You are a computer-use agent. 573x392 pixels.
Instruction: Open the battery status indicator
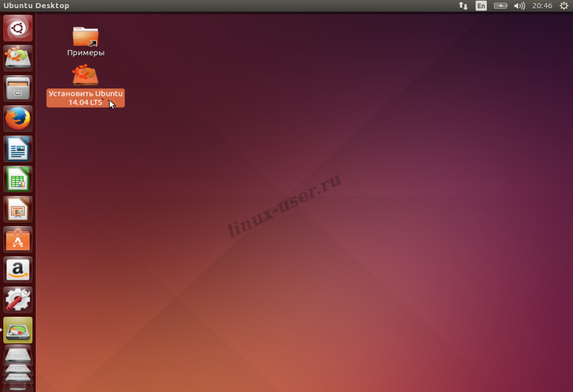[501, 5]
